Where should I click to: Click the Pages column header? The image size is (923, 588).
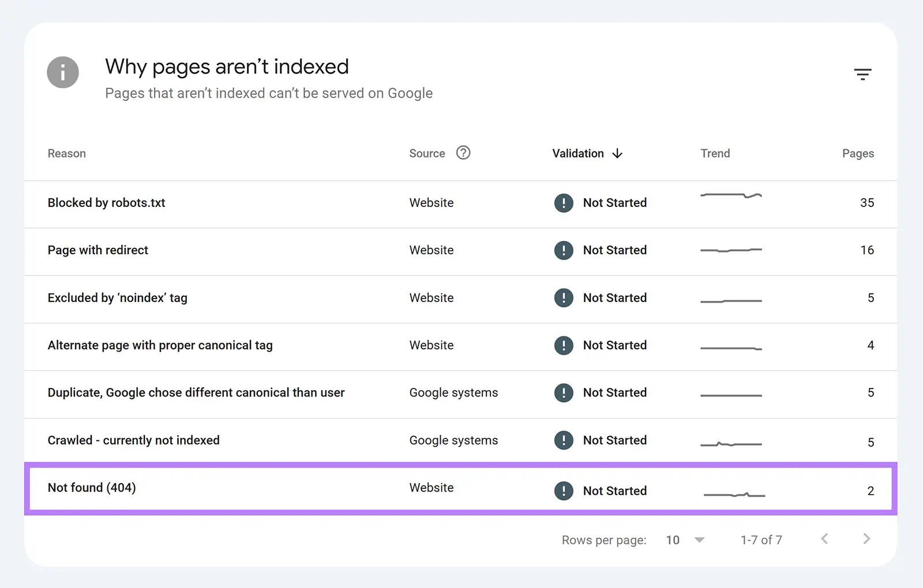[858, 153]
